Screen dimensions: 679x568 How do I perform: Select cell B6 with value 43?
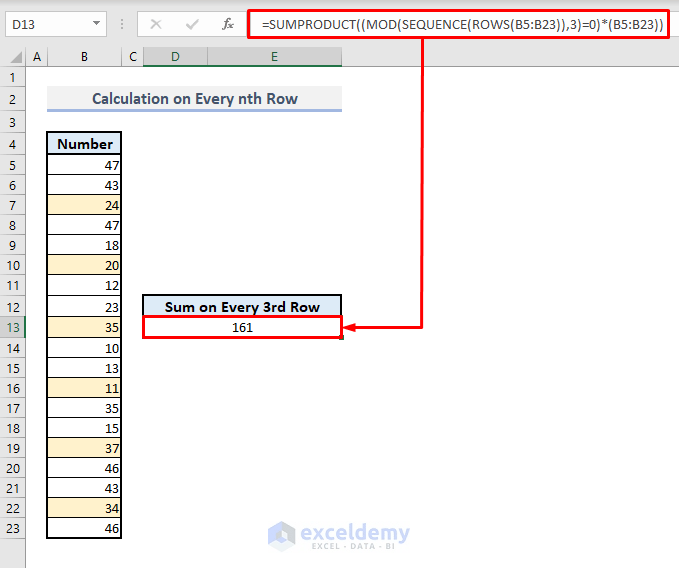pyautogui.click(x=84, y=185)
